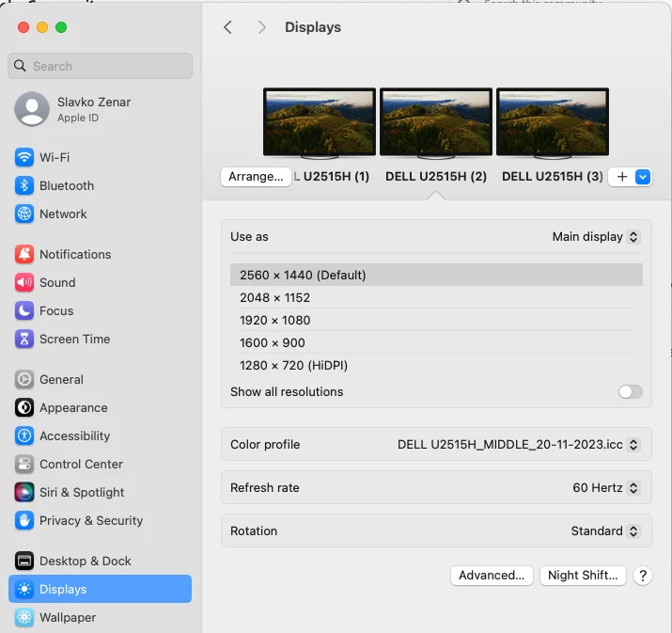The image size is (672, 633).
Task: Click the General gear icon
Action: (x=24, y=380)
